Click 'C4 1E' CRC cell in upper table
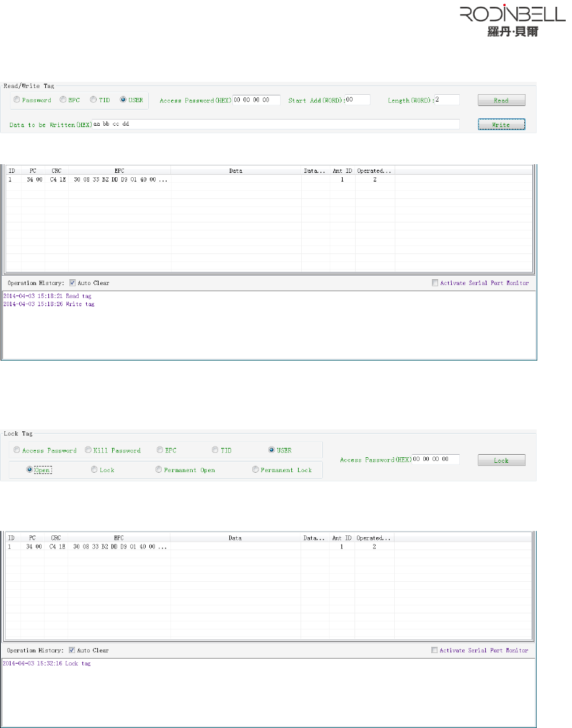This screenshot has width=572, height=728. pos(58,179)
